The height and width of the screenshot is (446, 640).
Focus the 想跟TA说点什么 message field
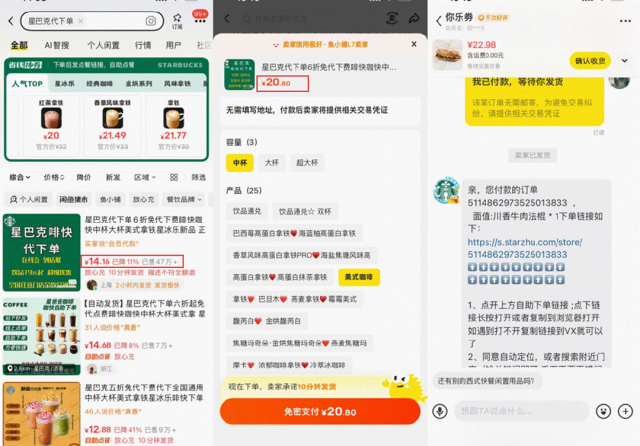pos(521,411)
